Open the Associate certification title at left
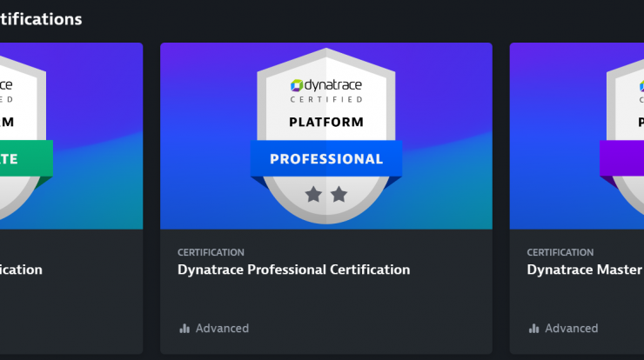Screen dimensions: 644x360 [21, 270]
